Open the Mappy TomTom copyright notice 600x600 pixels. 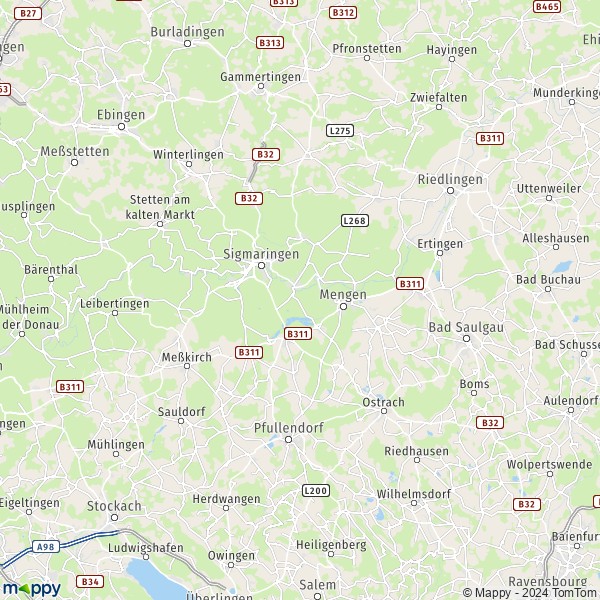pyautogui.click(x=531, y=593)
